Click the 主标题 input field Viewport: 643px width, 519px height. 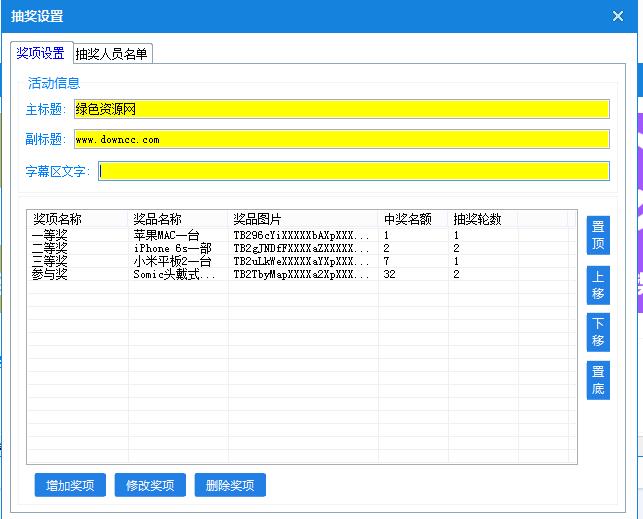341,110
